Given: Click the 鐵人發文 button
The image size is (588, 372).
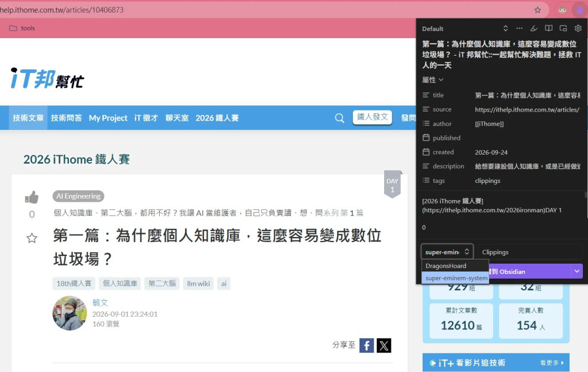Looking at the screenshot, I should [372, 117].
